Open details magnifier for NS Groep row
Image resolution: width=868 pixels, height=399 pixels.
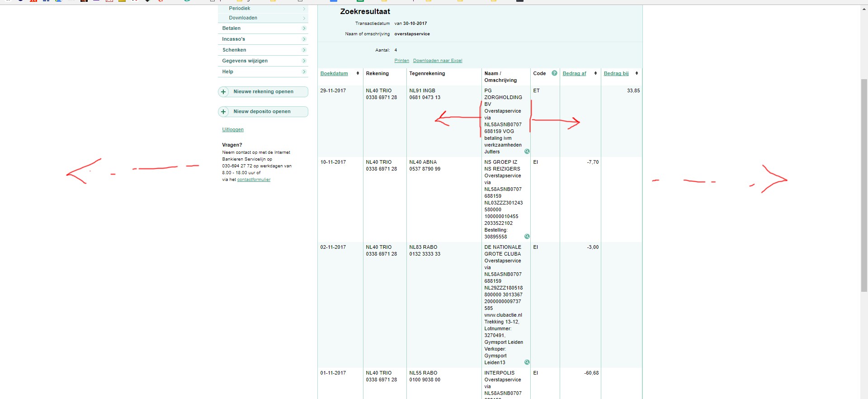pos(527,236)
